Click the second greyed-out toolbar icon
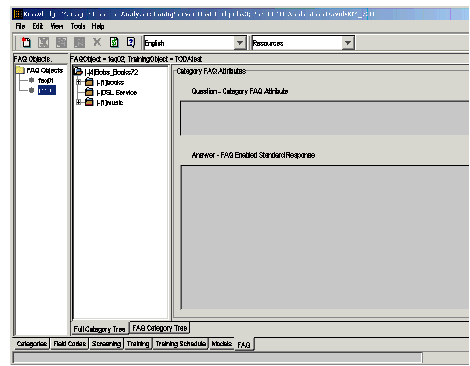This screenshot has height=366, width=470. 61,42
